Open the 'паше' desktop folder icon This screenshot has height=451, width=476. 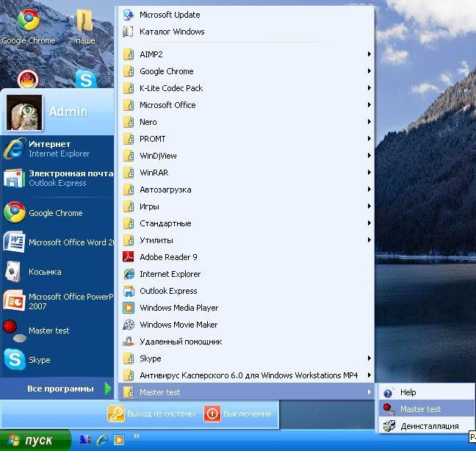point(84,21)
